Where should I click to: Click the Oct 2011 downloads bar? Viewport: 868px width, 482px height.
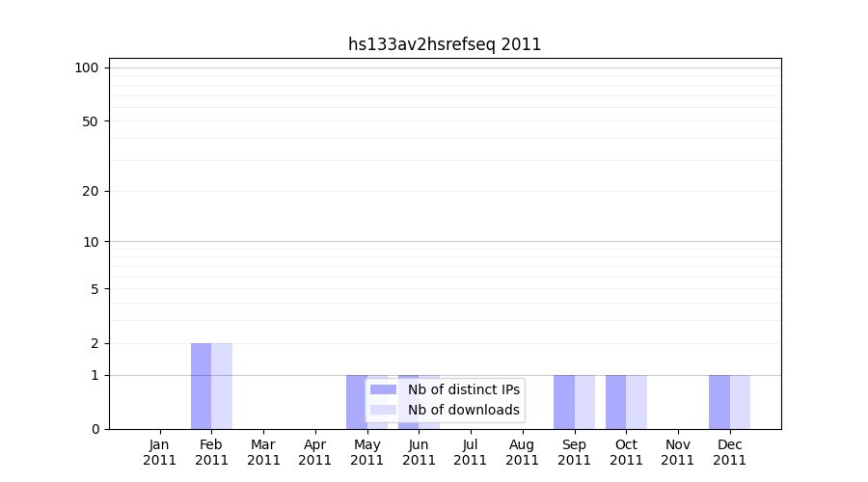[637, 402]
